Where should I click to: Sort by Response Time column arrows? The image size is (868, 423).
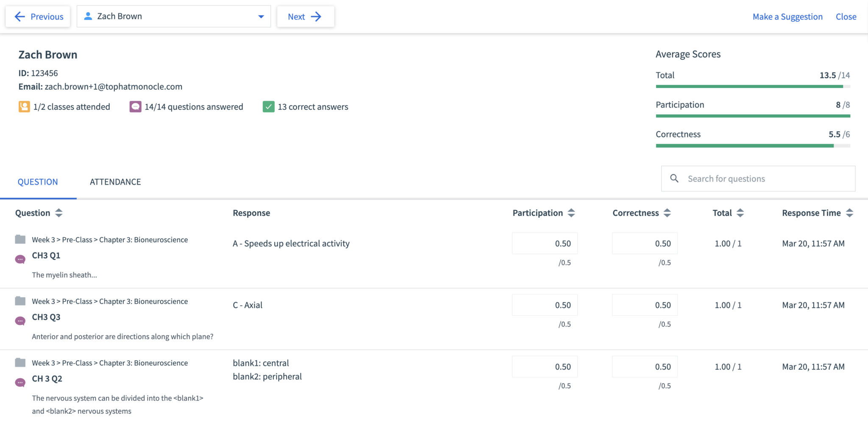849,213
